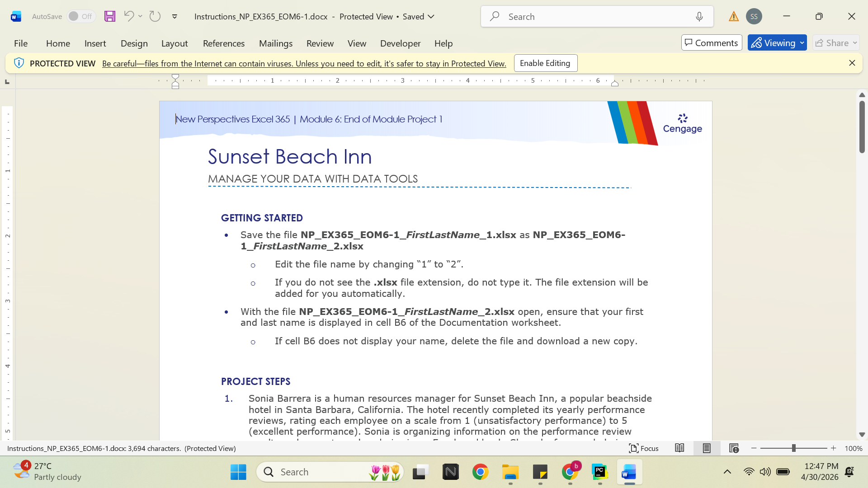Screen dimensions: 868x488
Task: Select Print Layout view icon
Action: 707,448
